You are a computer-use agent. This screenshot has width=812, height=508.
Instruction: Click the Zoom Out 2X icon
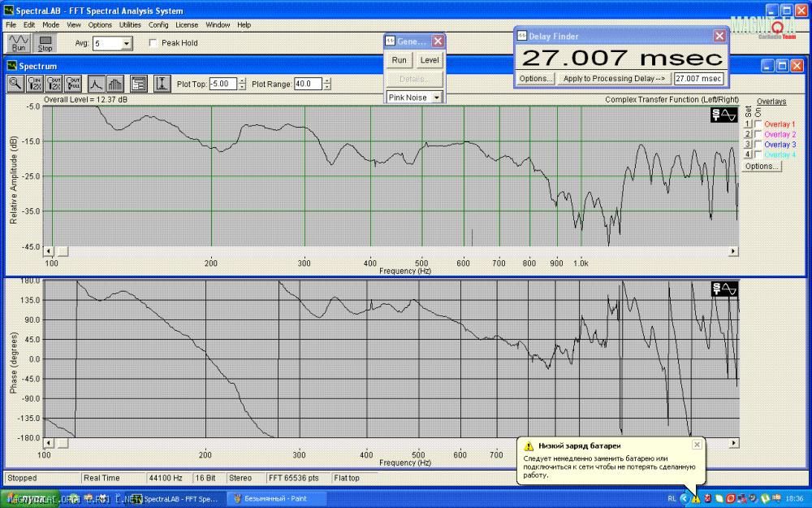coord(54,84)
